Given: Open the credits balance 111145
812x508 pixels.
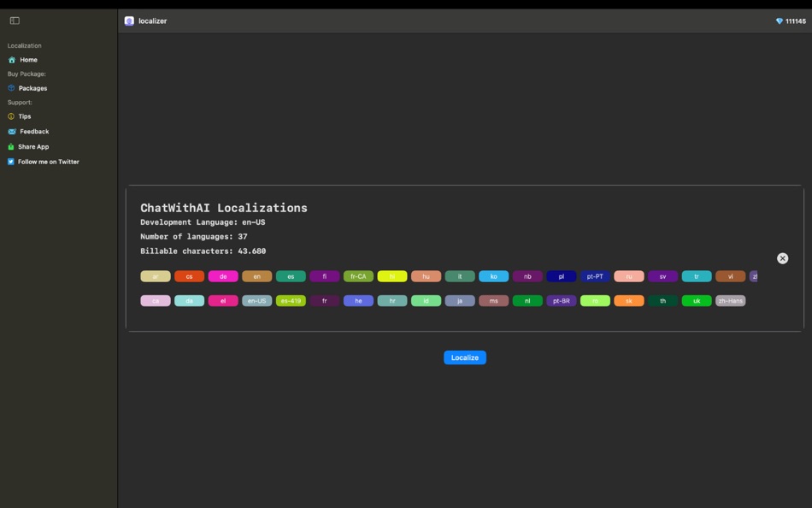Looking at the screenshot, I should tap(796, 21).
